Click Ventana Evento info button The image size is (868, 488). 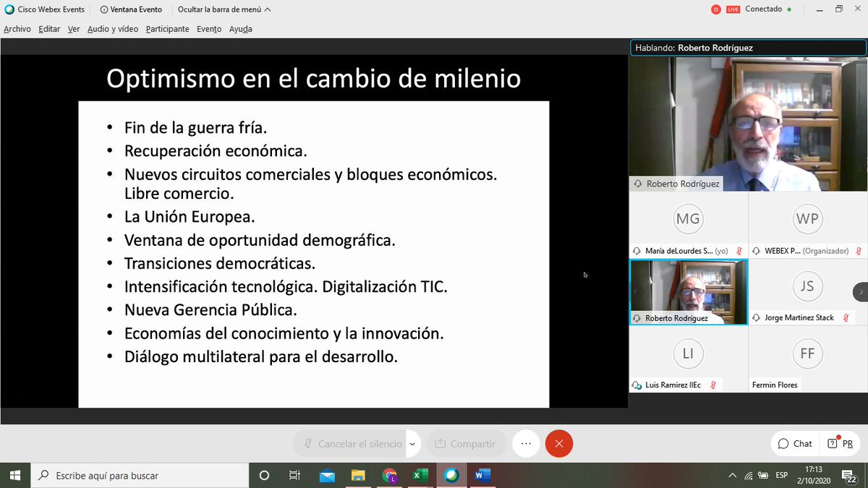point(131,9)
